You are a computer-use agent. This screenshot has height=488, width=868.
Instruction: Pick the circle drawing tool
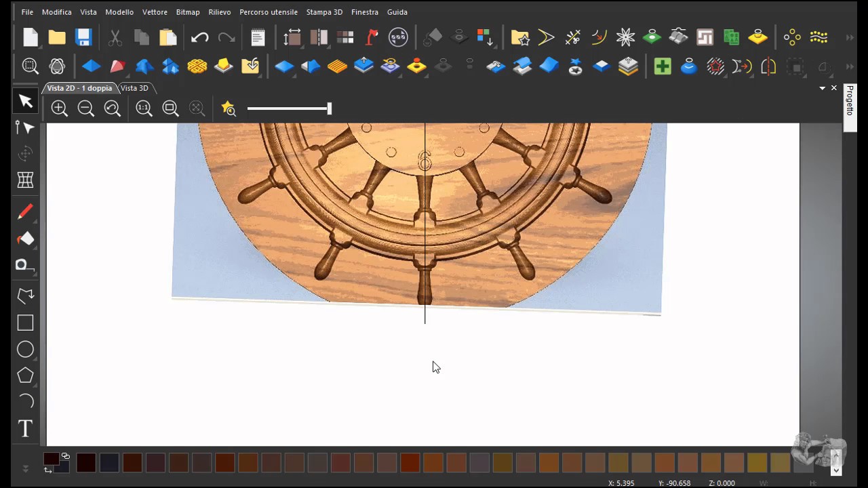25,349
